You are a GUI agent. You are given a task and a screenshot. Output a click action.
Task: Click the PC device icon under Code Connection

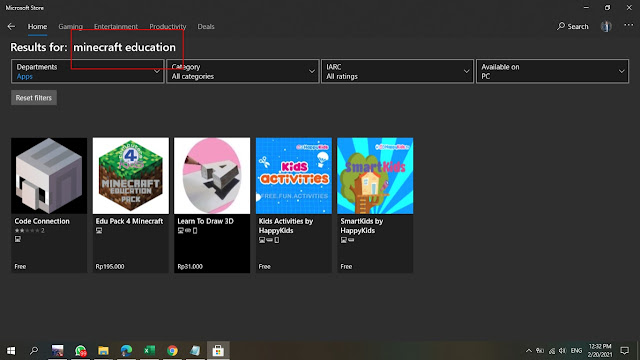[x=18, y=239]
